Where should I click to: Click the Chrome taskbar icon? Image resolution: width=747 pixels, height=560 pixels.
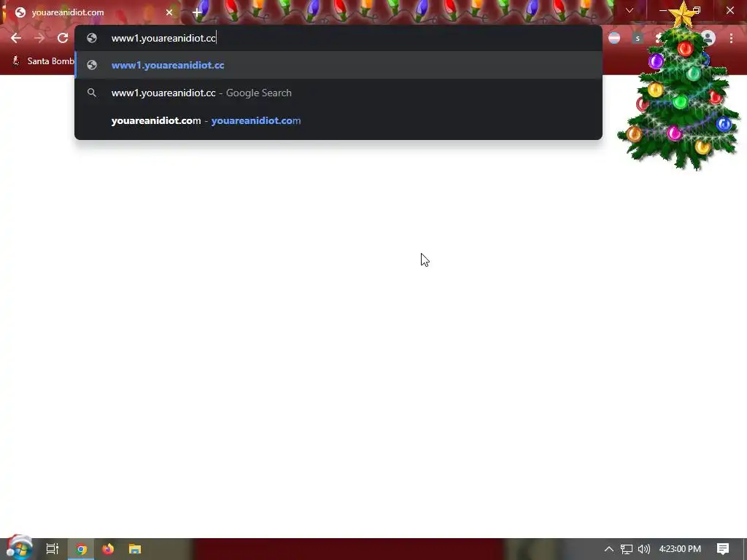tap(82, 549)
